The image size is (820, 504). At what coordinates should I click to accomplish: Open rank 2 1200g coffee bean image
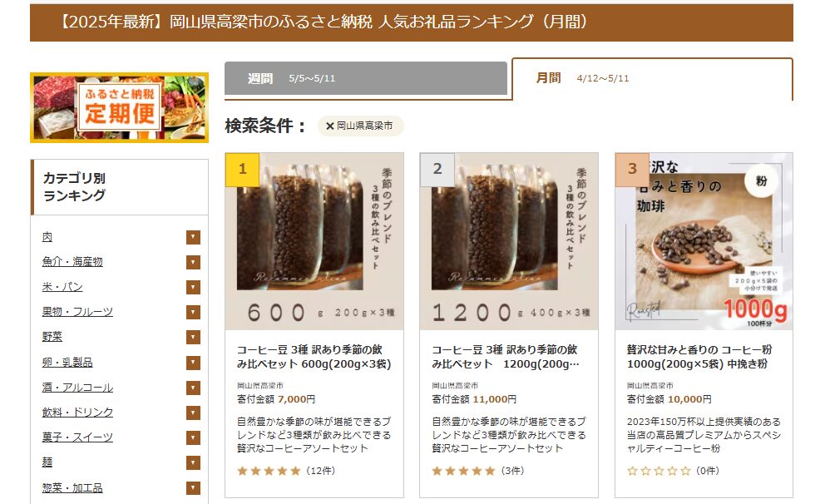click(x=509, y=241)
